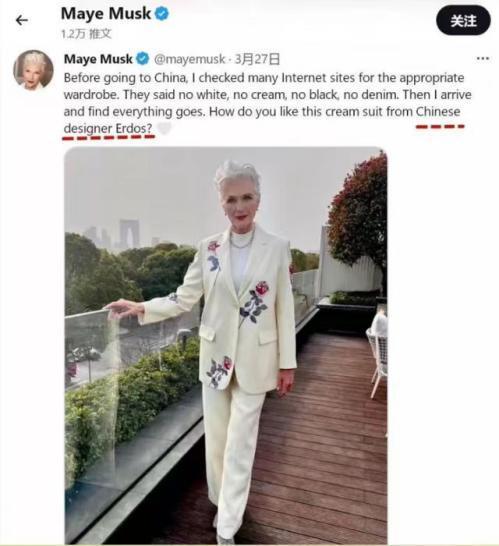Open the tweet's three-dot more menu

(483, 58)
